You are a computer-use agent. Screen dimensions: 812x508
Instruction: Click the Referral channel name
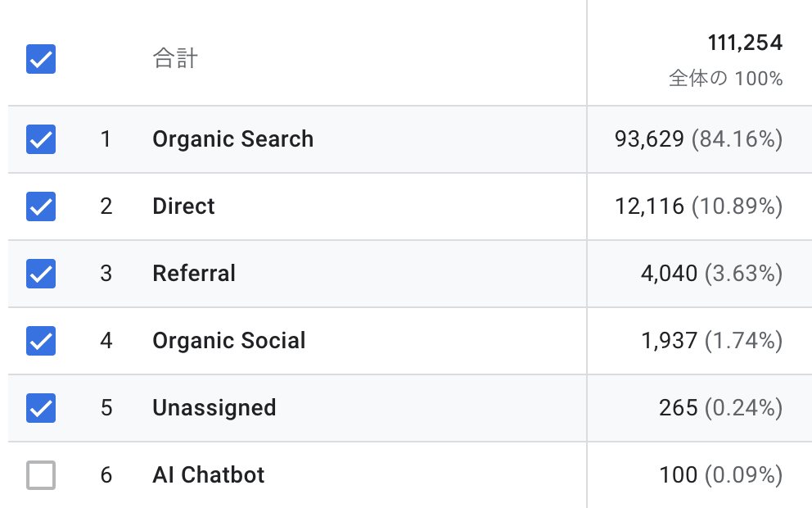click(x=194, y=274)
